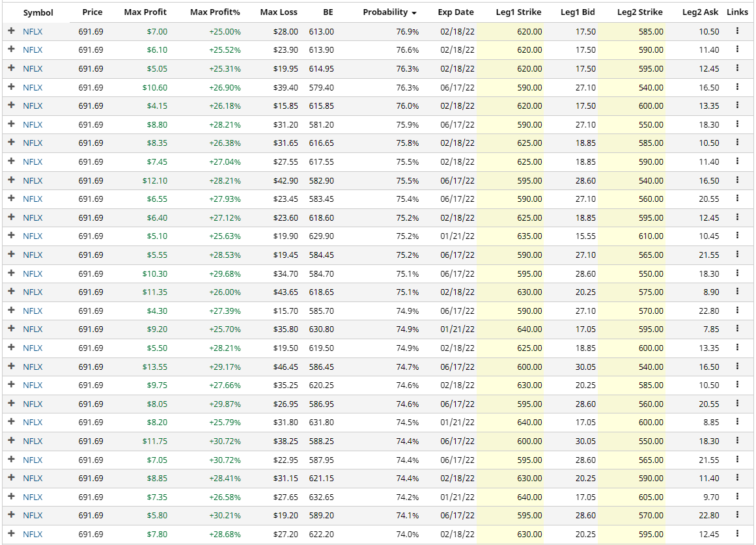Sort by the Max Profit column header
Screen dimensions: 756x545
pyautogui.click(x=145, y=12)
